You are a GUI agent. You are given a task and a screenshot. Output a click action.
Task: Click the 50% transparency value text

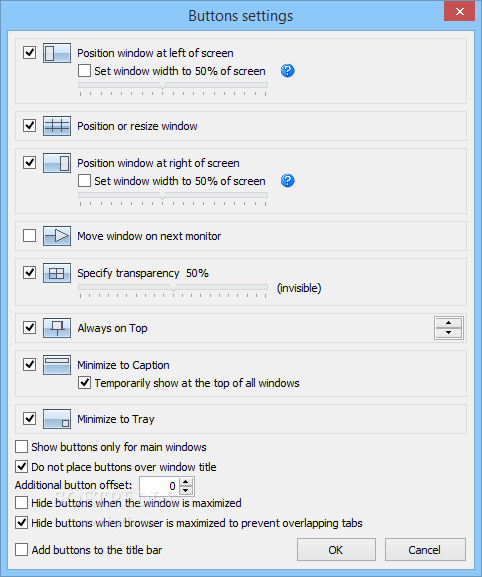[x=197, y=273]
